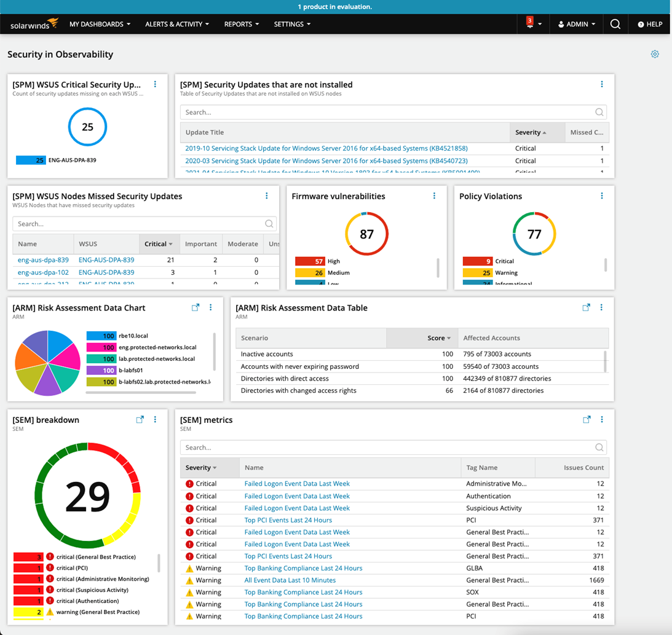The image size is (672, 635).
Task: Click search icon in SEM metrics search box
Action: coord(599,448)
